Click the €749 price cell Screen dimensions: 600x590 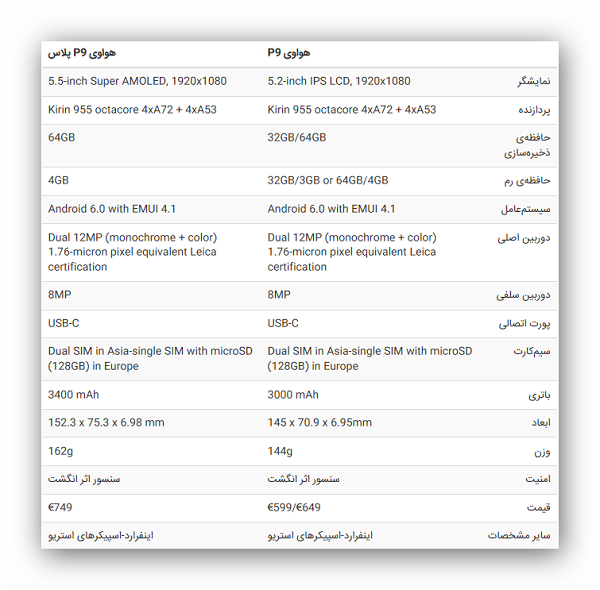pyautogui.click(x=60, y=507)
